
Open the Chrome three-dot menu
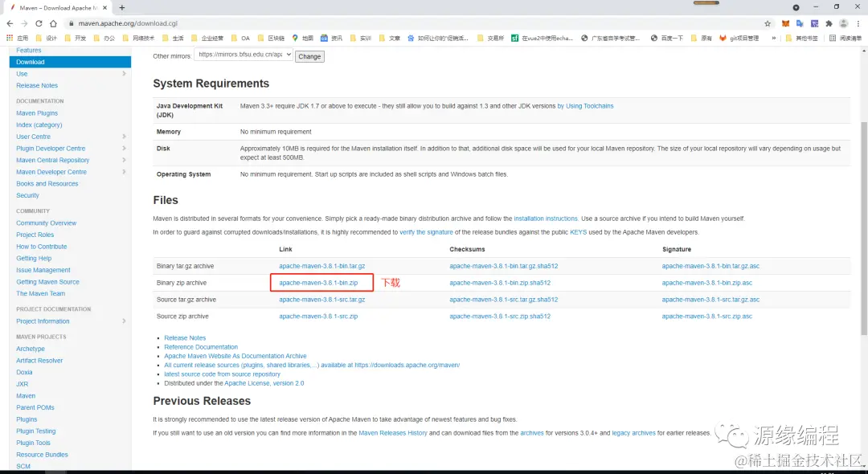[858, 24]
